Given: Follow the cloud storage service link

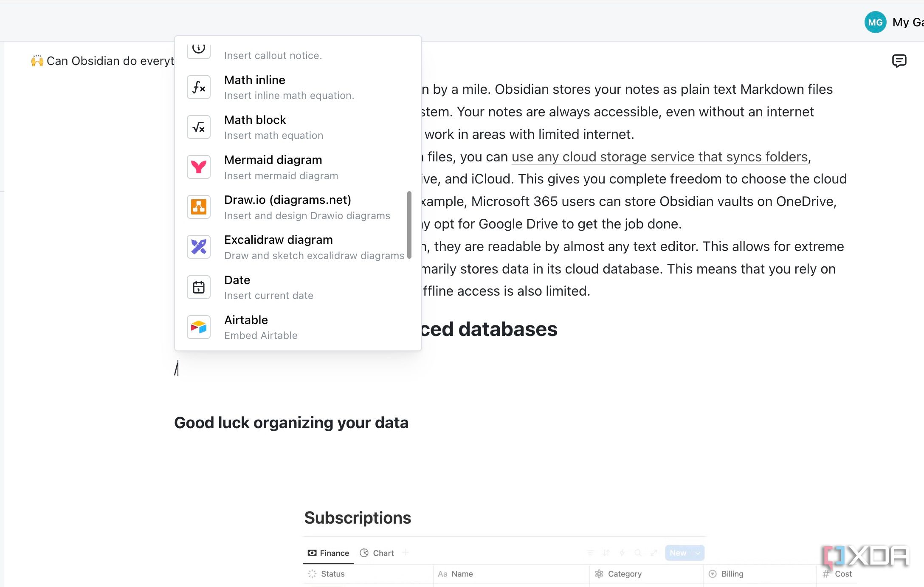Looking at the screenshot, I should pyautogui.click(x=659, y=157).
